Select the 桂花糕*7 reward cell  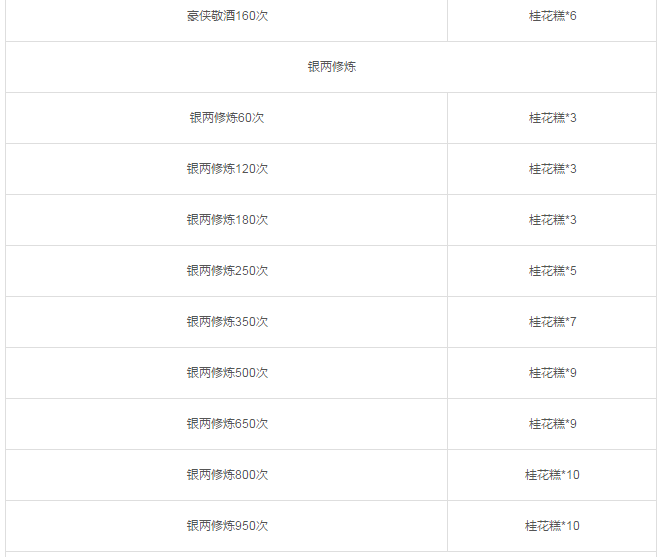[552, 322]
